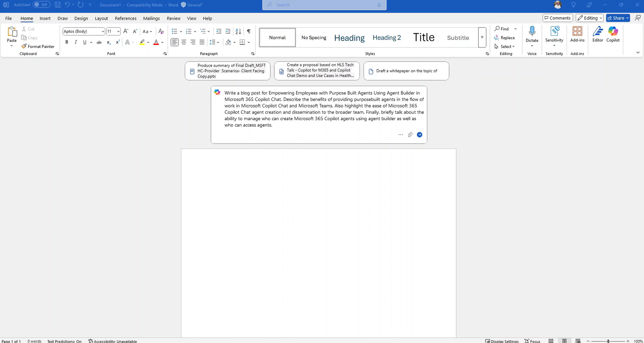
Task: Center align the paragraph
Action: point(184,42)
